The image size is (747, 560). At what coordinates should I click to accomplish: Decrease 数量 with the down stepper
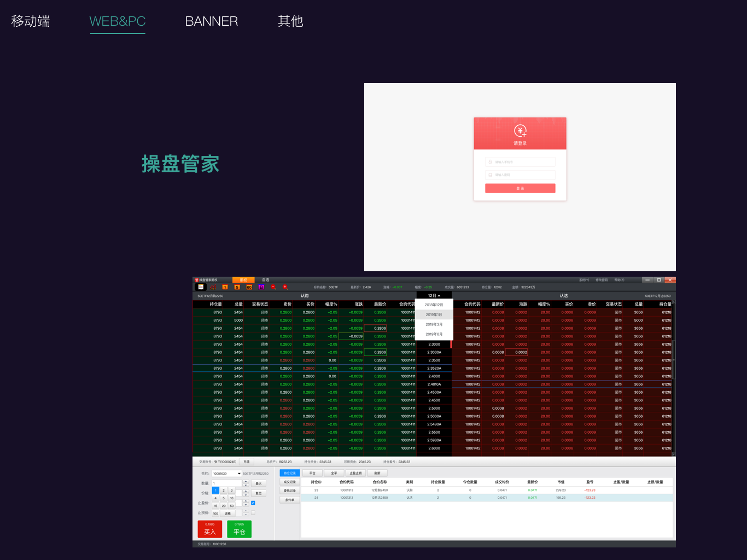pyautogui.click(x=246, y=485)
